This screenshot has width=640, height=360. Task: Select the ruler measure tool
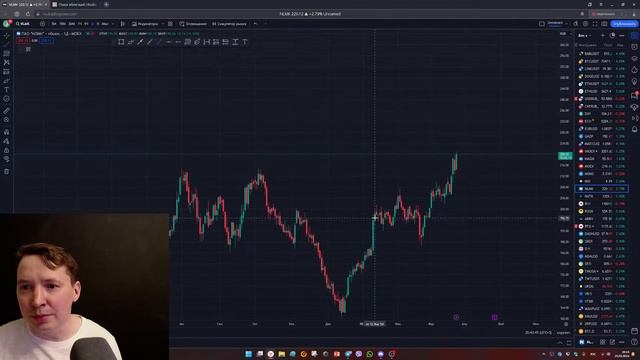click(x=7, y=111)
